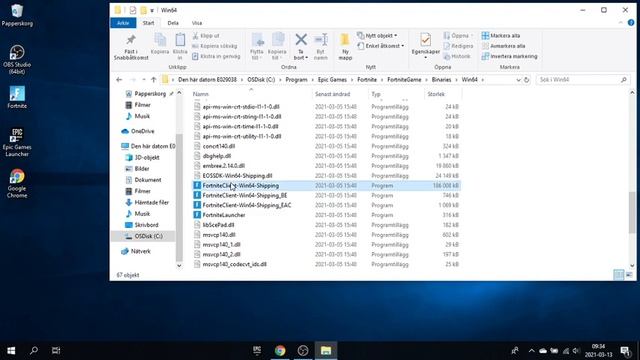Create a new folder with Ny mapp
The height and width of the screenshot is (360, 640).
(345, 46)
